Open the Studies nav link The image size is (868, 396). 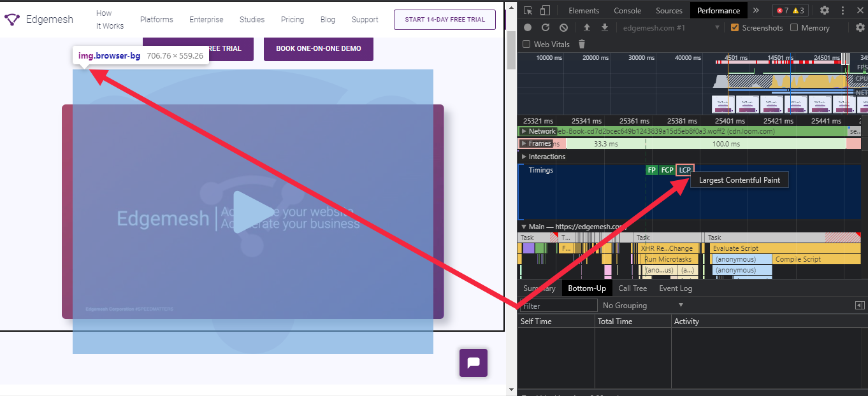[x=252, y=20]
